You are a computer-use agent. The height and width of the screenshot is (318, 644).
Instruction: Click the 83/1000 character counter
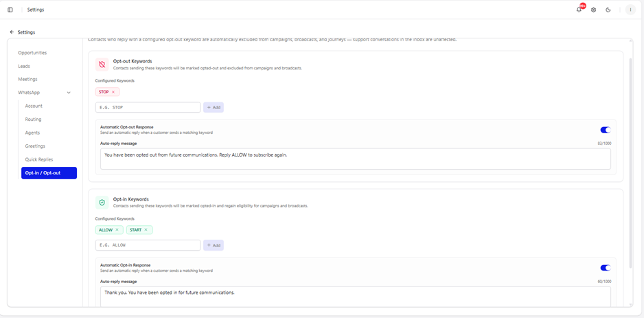click(x=604, y=144)
